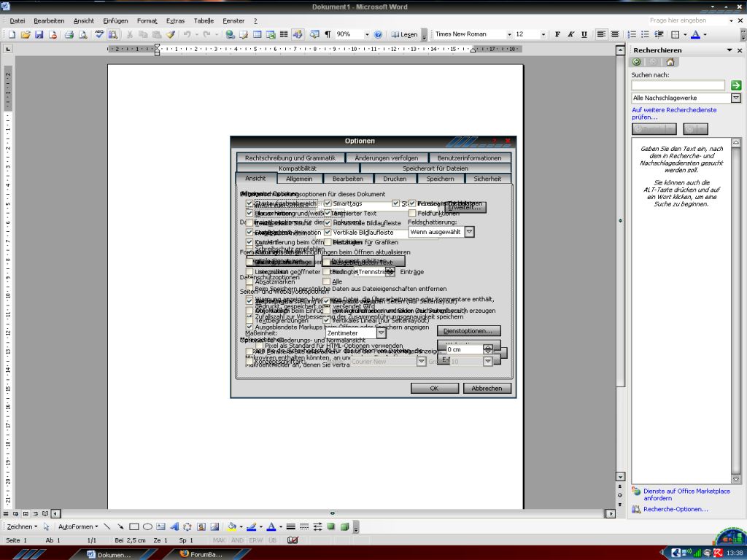Switch to the Allgemein tab
This screenshot has width=747, height=560.
(299, 179)
